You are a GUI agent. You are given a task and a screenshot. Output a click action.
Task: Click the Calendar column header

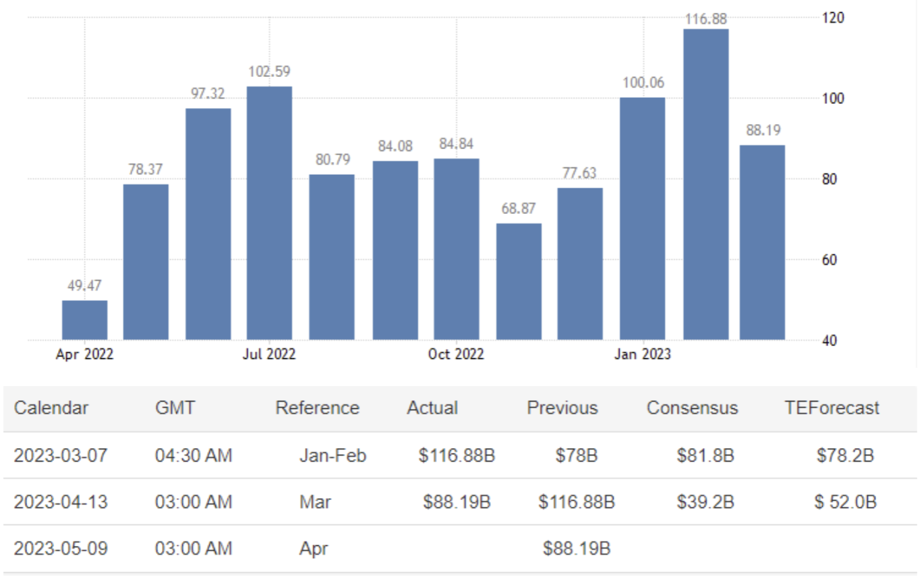pyautogui.click(x=51, y=408)
